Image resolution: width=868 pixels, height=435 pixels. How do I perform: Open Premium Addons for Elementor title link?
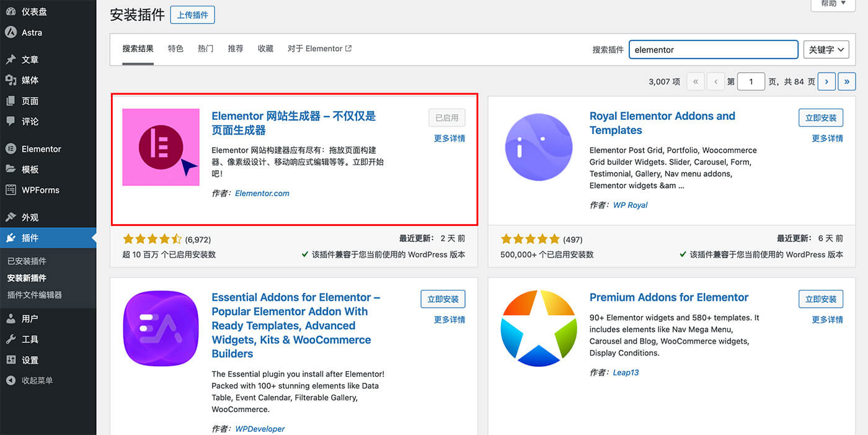(669, 297)
